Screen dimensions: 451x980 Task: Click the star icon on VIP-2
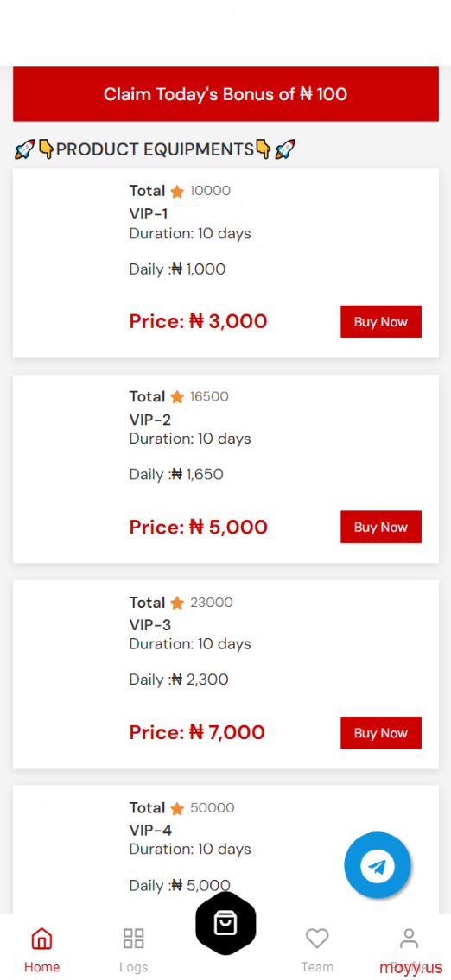177,397
